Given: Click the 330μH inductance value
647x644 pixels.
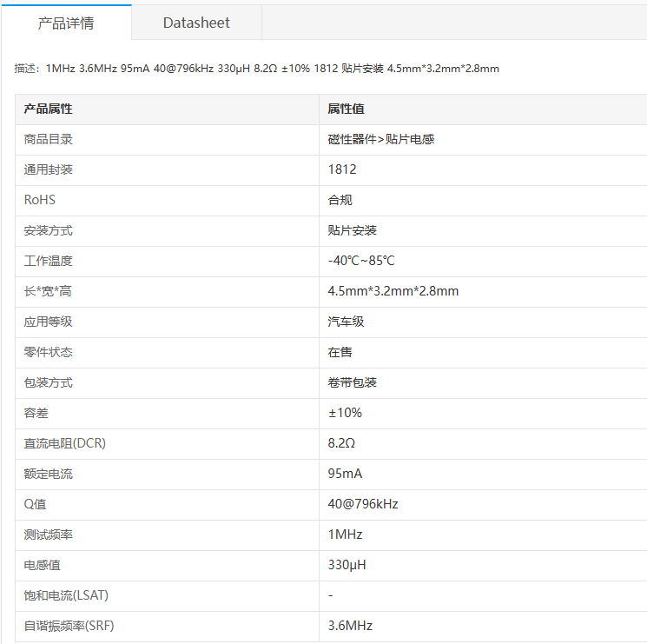Looking at the screenshot, I should click(x=347, y=565).
